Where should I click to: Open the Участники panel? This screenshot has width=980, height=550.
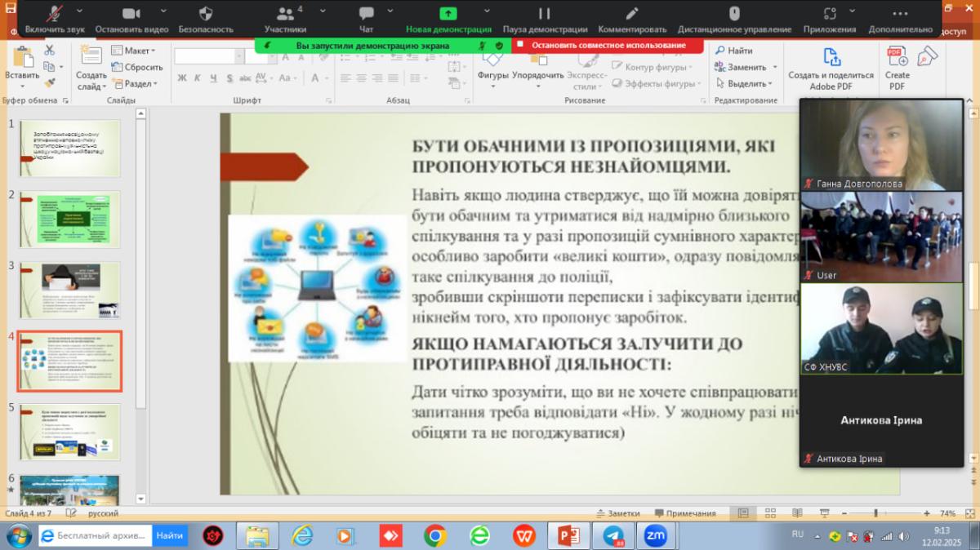click(x=285, y=15)
